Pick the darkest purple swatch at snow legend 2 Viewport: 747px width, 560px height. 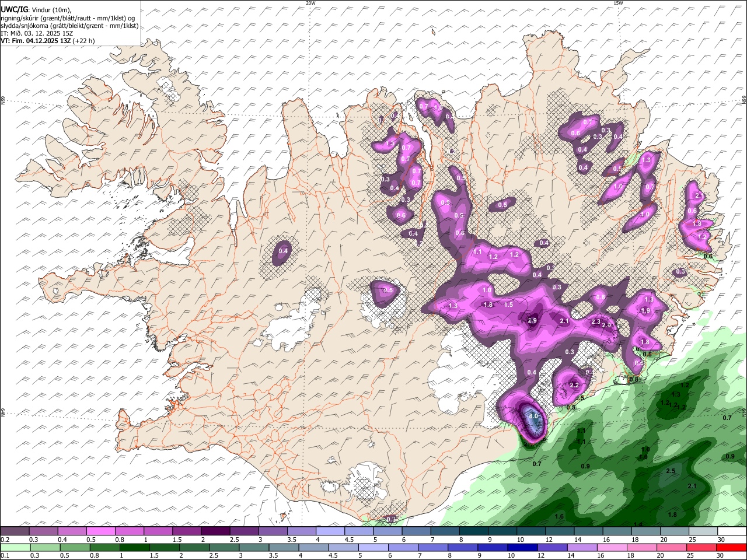tap(215, 531)
